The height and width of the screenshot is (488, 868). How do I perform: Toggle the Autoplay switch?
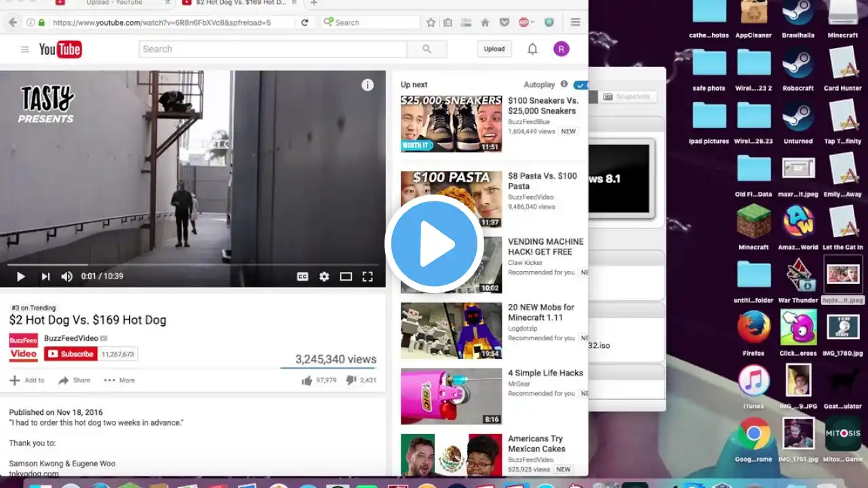pyautogui.click(x=580, y=85)
